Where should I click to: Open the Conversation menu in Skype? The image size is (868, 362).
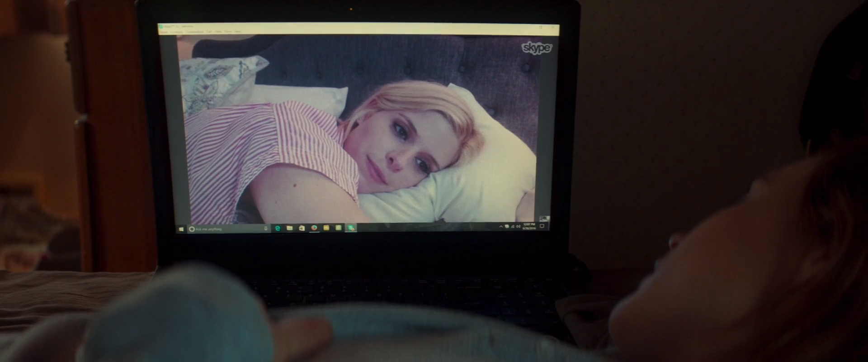pos(195,32)
